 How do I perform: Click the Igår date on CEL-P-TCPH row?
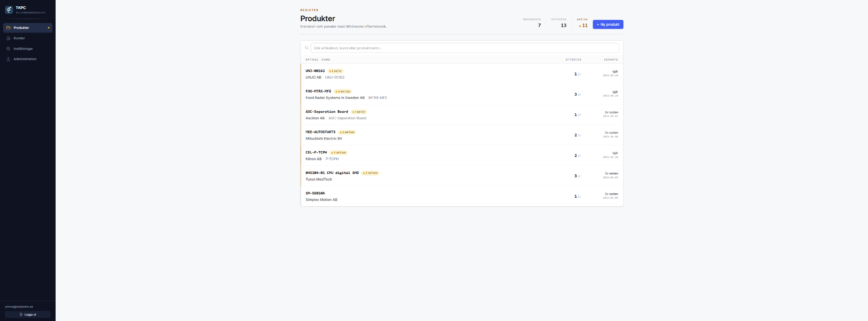[x=615, y=153]
